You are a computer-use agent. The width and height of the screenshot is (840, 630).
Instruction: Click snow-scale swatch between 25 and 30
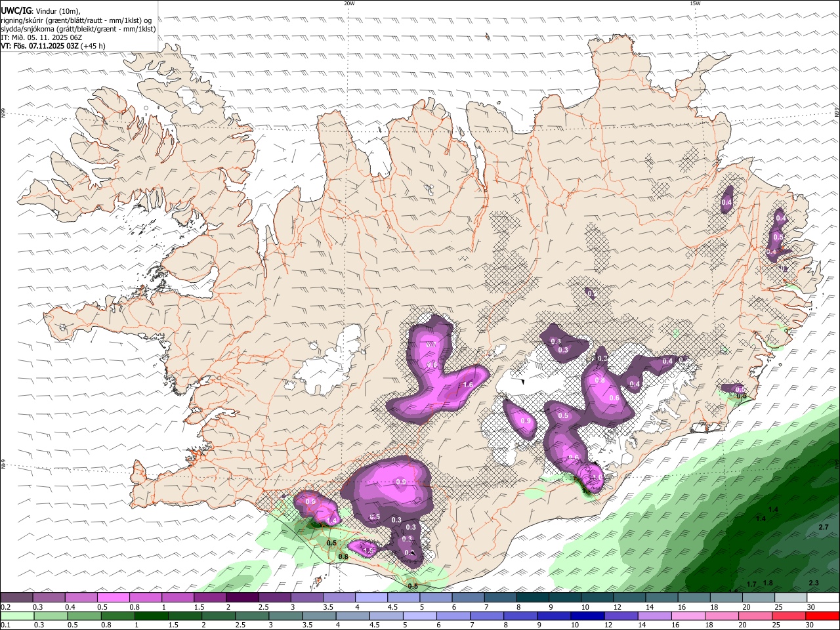coord(791,598)
